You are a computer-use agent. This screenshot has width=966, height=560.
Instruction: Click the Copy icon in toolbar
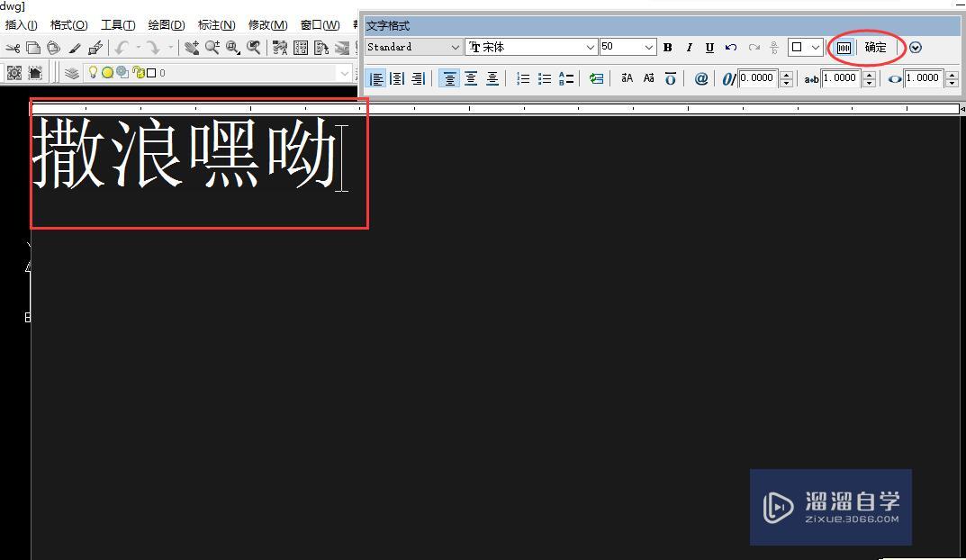click(33, 48)
